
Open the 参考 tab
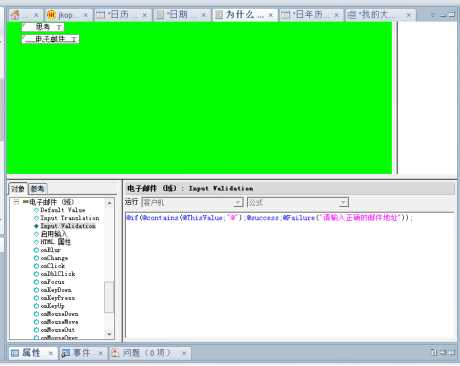coord(37,189)
